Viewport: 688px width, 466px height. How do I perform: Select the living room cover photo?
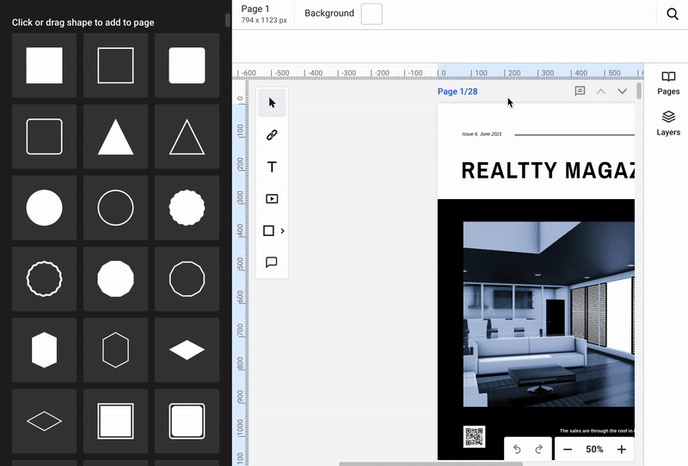[x=548, y=314]
